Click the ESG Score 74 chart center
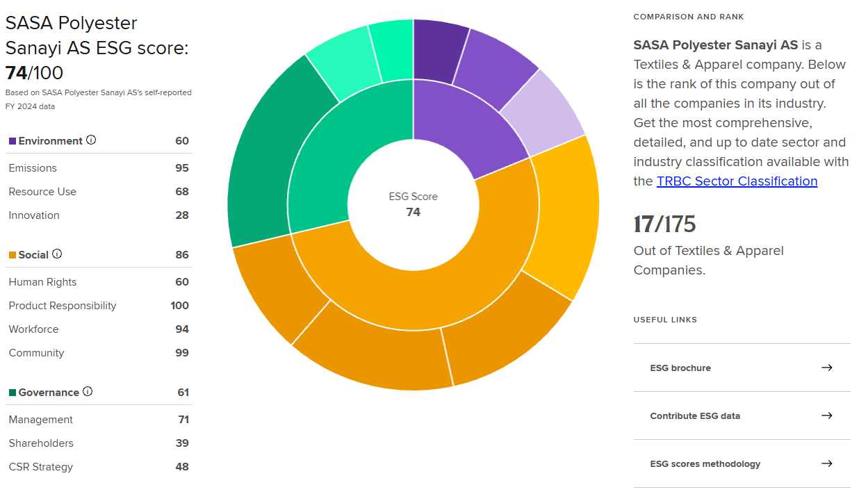Image resolution: width=868 pixels, height=501 pixels. click(x=413, y=204)
